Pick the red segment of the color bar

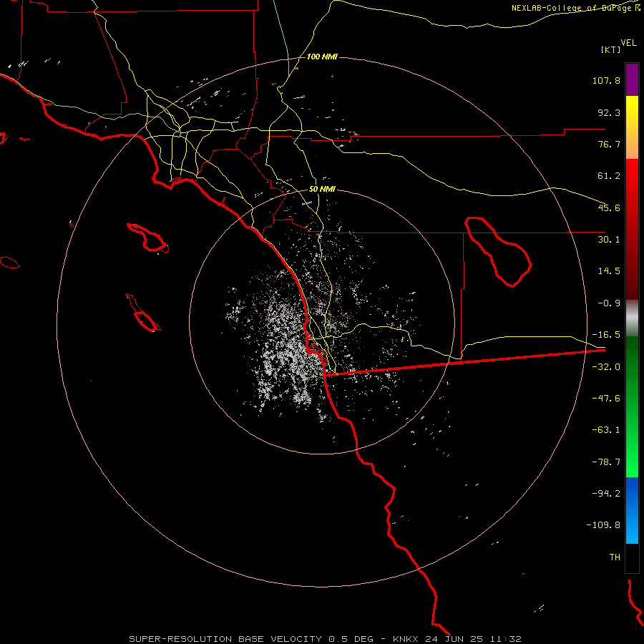pos(632,229)
